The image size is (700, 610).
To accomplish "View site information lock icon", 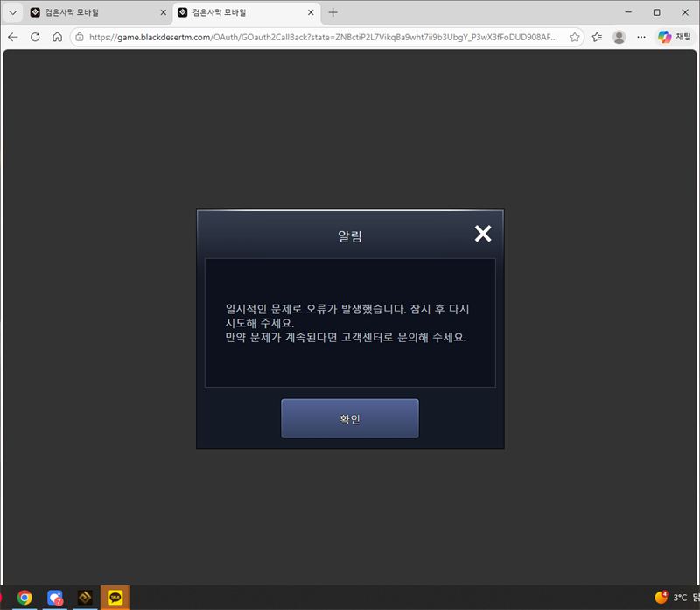I will [79, 37].
